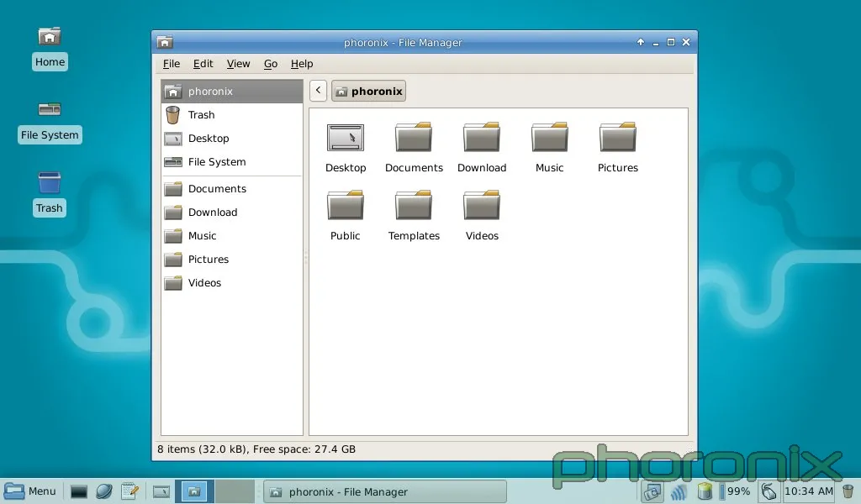Click mouse settings tray icon
This screenshot has height=504, width=861.
point(769,491)
